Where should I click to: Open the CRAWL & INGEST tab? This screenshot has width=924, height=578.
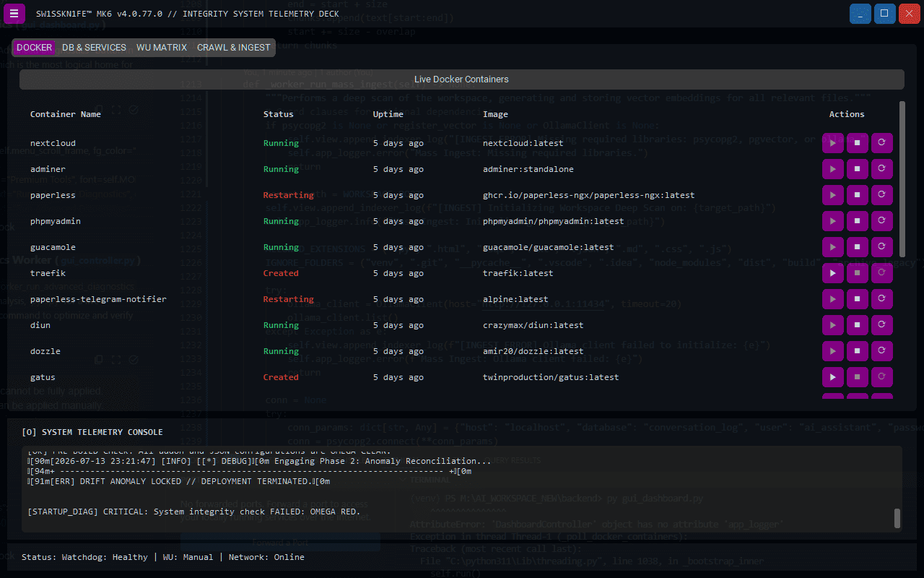pyautogui.click(x=234, y=48)
